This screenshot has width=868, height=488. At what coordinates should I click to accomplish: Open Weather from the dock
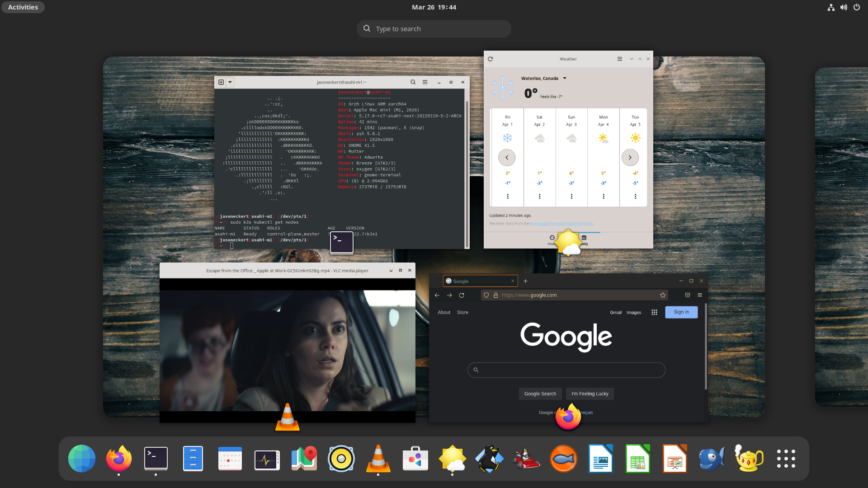(453, 459)
